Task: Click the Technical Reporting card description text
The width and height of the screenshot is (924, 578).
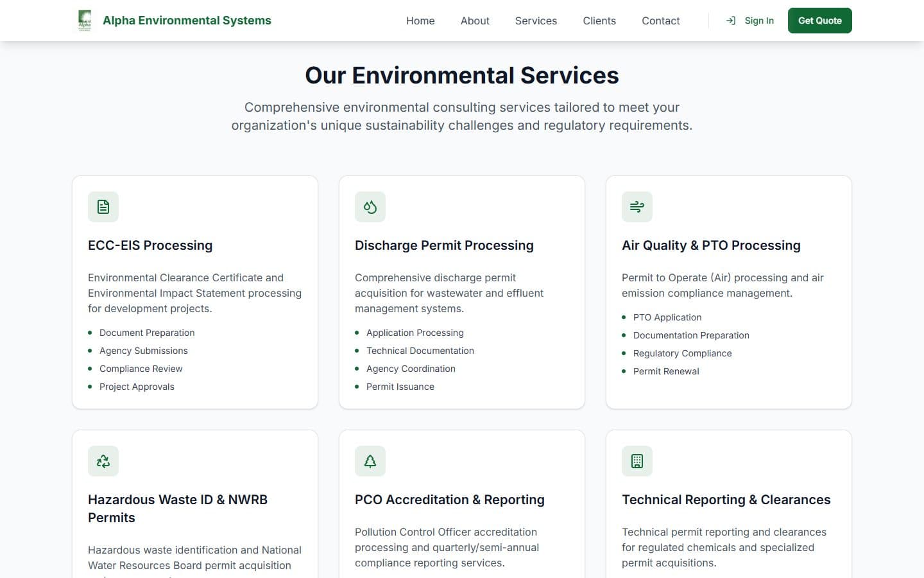Action: (x=724, y=547)
